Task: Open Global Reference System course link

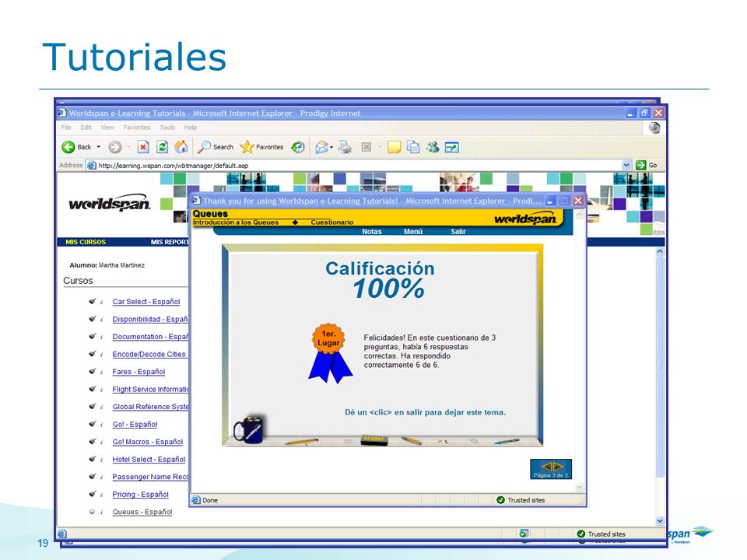Action: point(150,407)
